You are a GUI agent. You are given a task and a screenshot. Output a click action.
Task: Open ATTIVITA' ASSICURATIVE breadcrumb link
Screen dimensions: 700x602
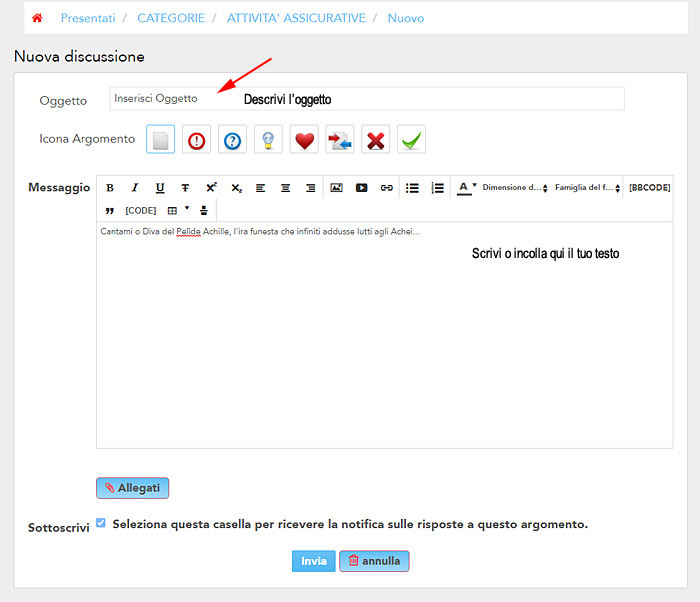tap(296, 18)
